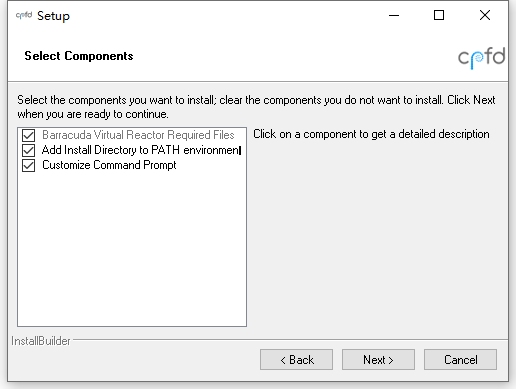
Task: Click the InstallBuilder label
Action: point(41,341)
